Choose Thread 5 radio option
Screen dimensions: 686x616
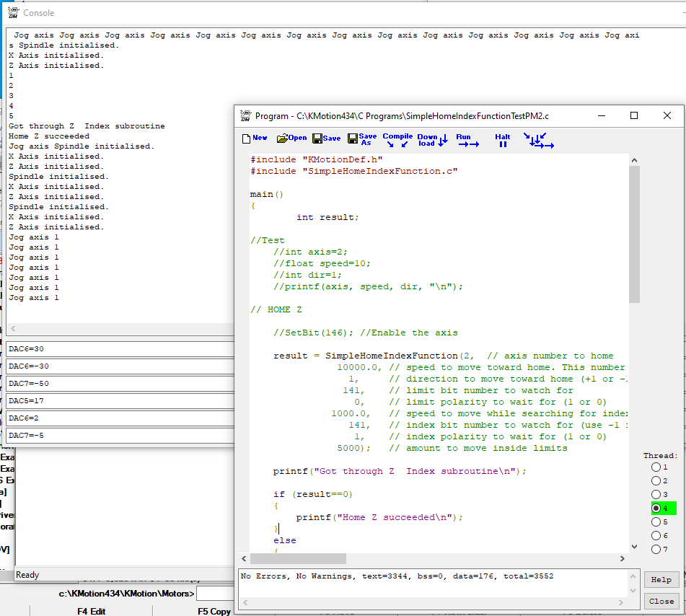(x=656, y=522)
